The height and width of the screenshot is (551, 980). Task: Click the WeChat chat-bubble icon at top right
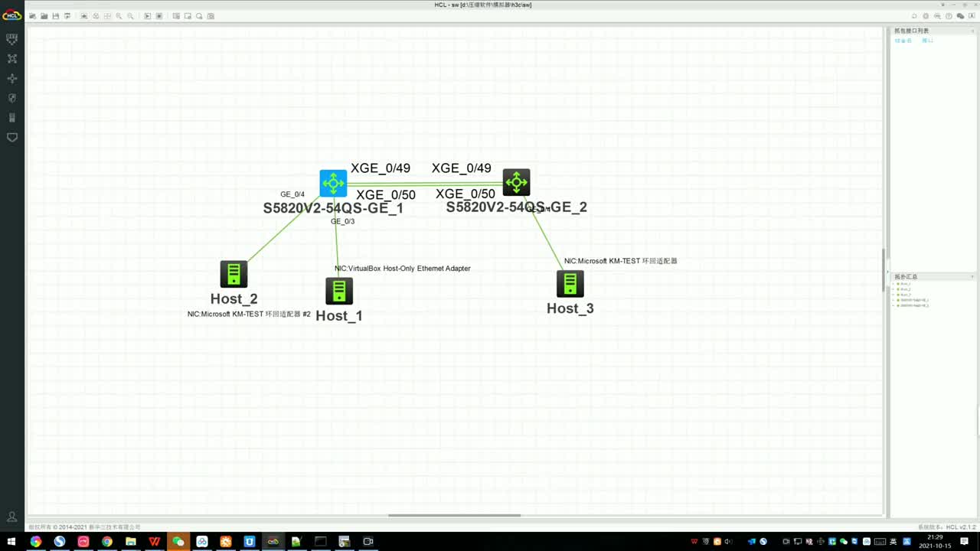coord(961,16)
